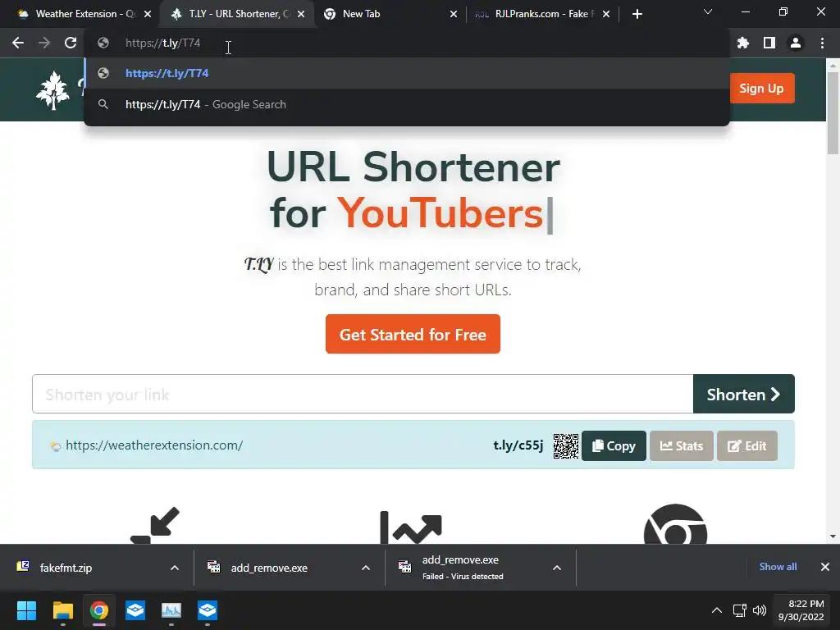Click the page vertical scrollbar thumb
This screenshot has width=840, height=630.
coord(833,112)
